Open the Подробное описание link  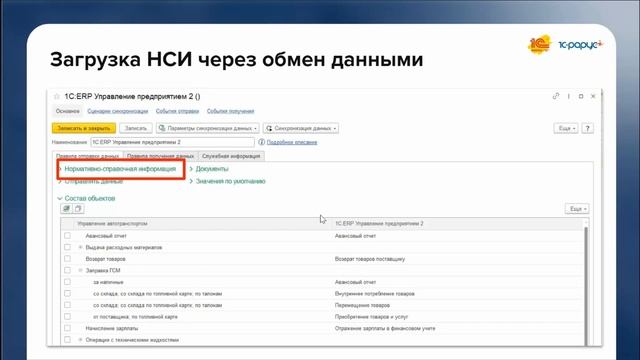292,142
